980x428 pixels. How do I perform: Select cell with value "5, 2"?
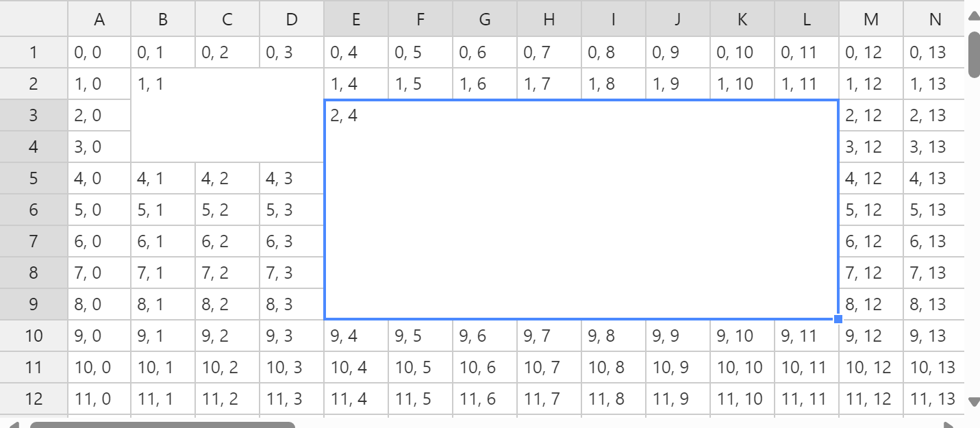click(227, 210)
